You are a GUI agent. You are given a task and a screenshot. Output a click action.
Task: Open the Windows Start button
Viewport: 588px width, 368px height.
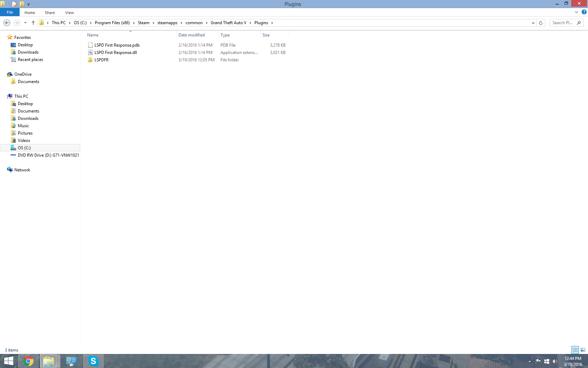(x=8, y=361)
